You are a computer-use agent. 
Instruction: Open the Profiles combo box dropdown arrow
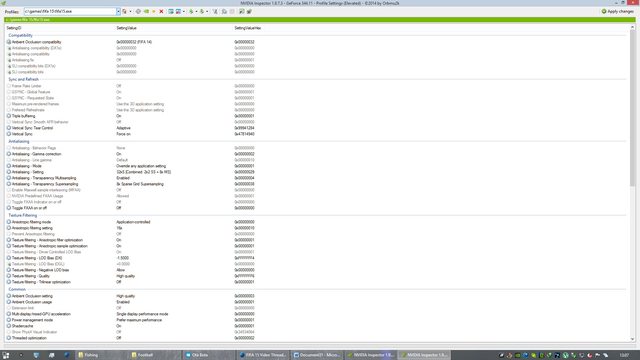pos(118,11)
